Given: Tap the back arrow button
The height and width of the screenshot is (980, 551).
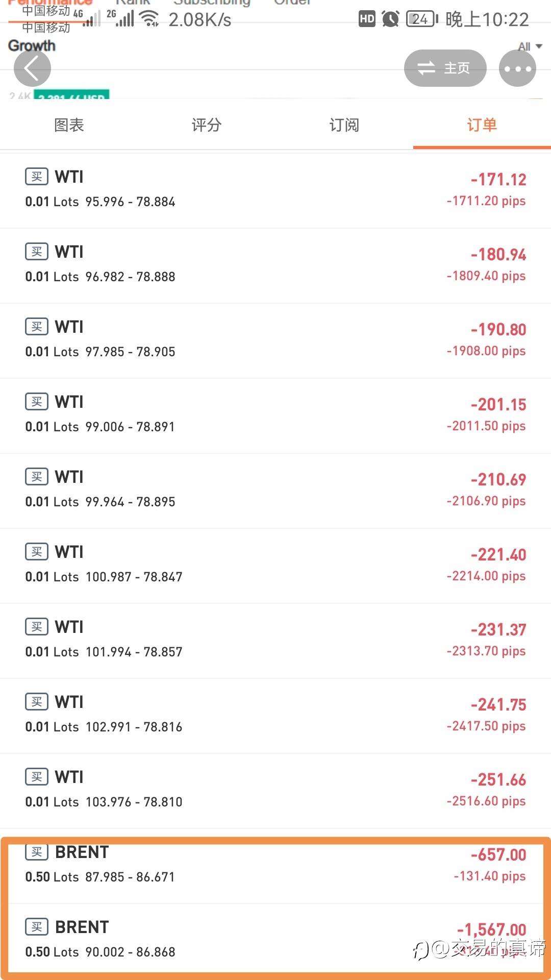Looking at the screenshot, I should click(x=32, y=68).
